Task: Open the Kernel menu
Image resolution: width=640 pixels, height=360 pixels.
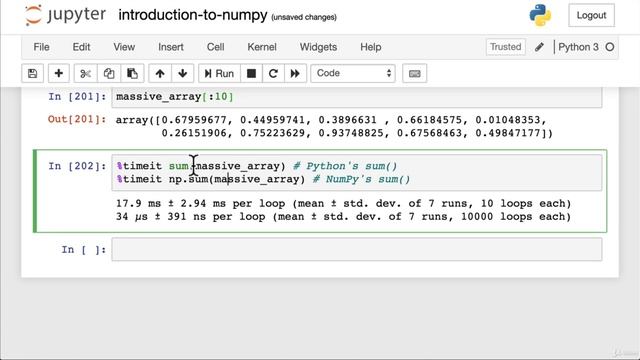Action: 262,47
